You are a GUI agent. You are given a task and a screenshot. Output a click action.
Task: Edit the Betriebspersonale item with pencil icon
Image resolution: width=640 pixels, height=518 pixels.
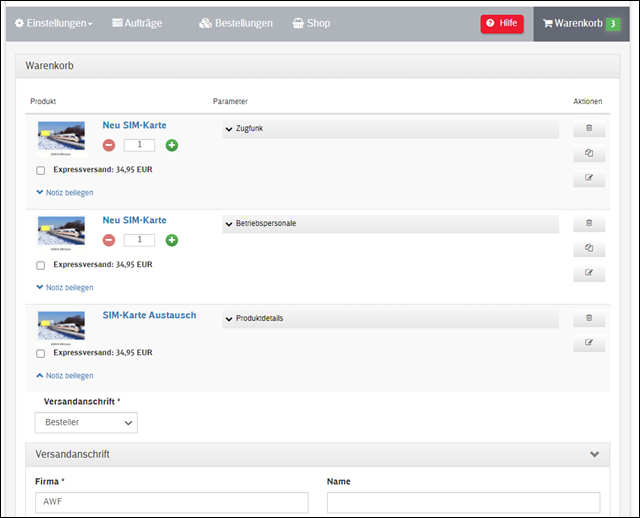point(589,273)
